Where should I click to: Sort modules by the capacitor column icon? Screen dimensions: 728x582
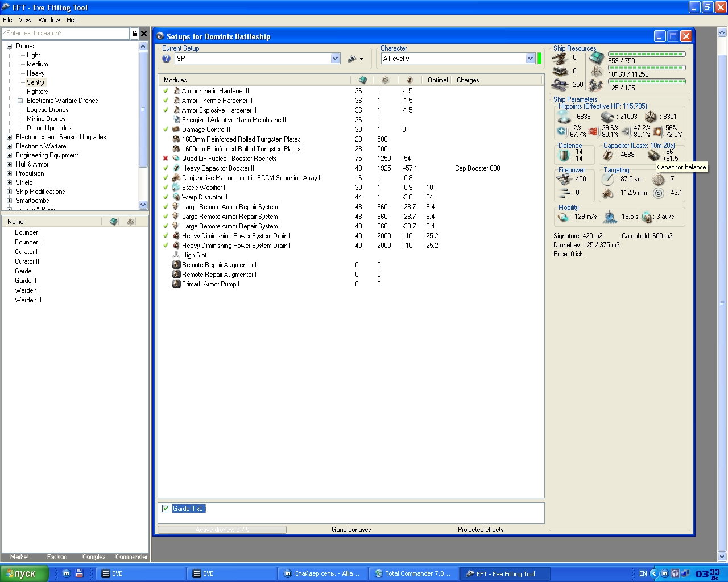click(410, 80)
